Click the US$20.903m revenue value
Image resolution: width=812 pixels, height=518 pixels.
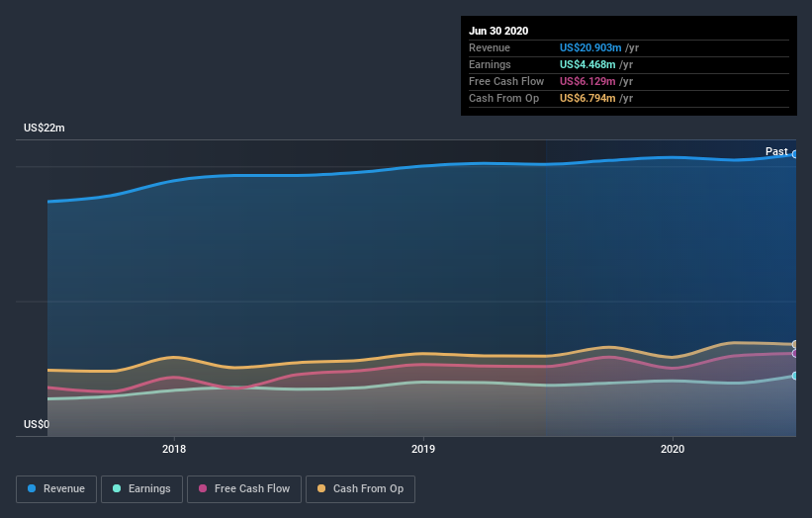(x=590, y=47)
